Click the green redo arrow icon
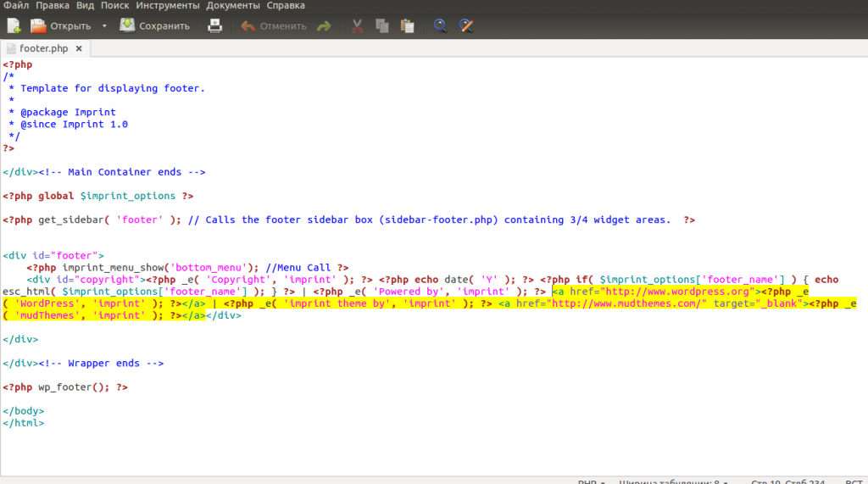 coord(324,26)
